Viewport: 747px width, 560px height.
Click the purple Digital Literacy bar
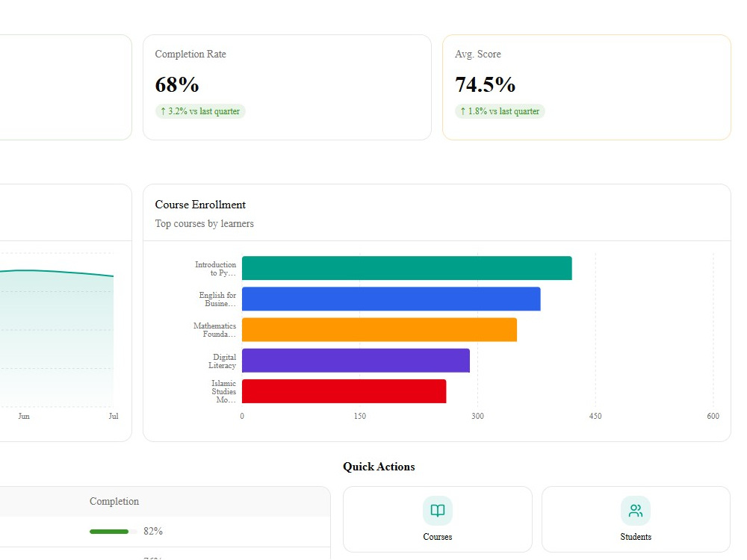(x=356, y=361)
